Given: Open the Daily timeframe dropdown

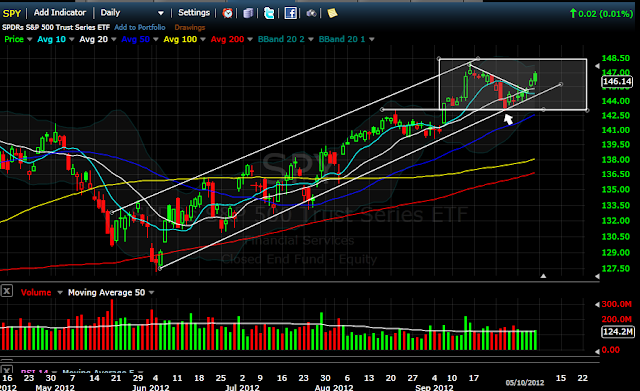Looking at the screenshot, I should point(132,13).
